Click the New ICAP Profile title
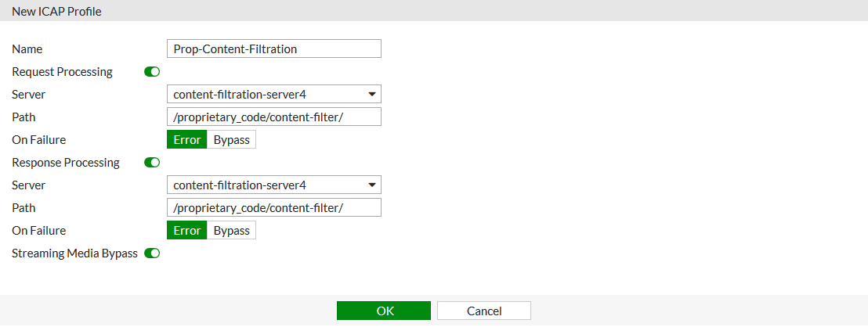The width and height of the screenshot is (868, 327). (x=56, y=12)
